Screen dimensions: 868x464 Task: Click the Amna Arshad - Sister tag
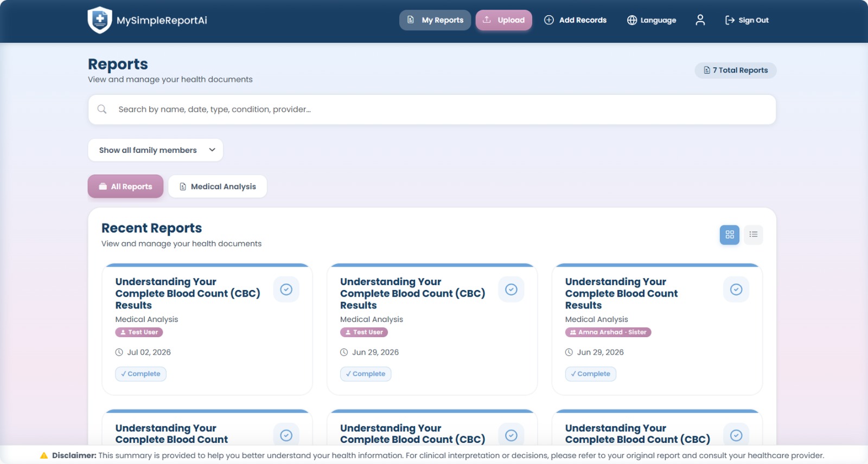coord(608,332)
